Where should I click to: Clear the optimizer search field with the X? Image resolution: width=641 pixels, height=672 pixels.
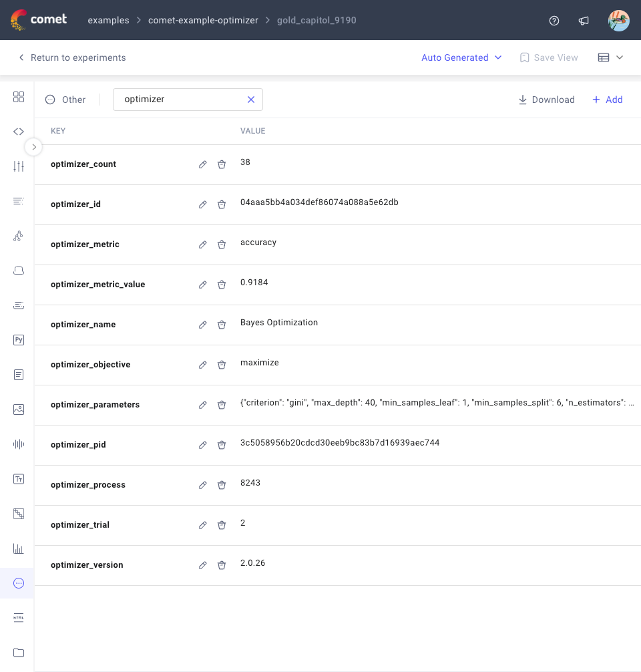251,99
